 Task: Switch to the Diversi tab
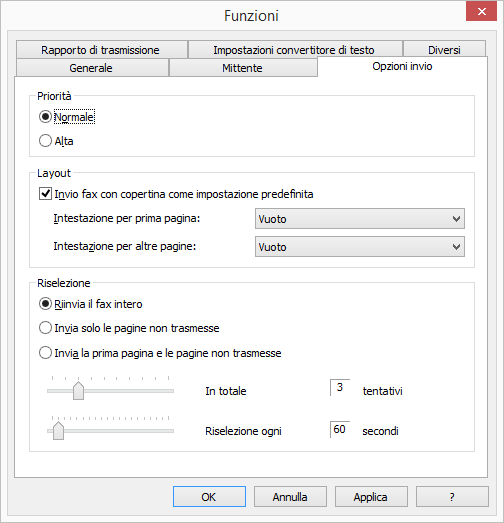tap(444, 50)
